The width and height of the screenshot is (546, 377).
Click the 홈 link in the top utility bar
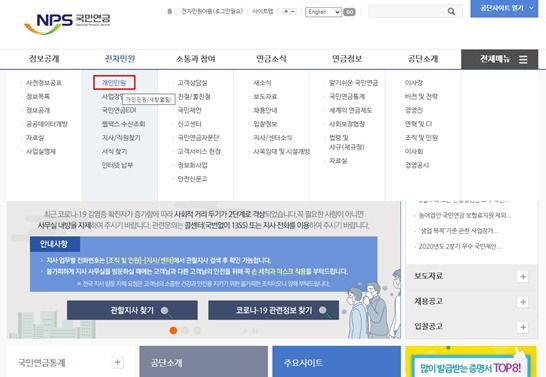click(x=170, y=11)
